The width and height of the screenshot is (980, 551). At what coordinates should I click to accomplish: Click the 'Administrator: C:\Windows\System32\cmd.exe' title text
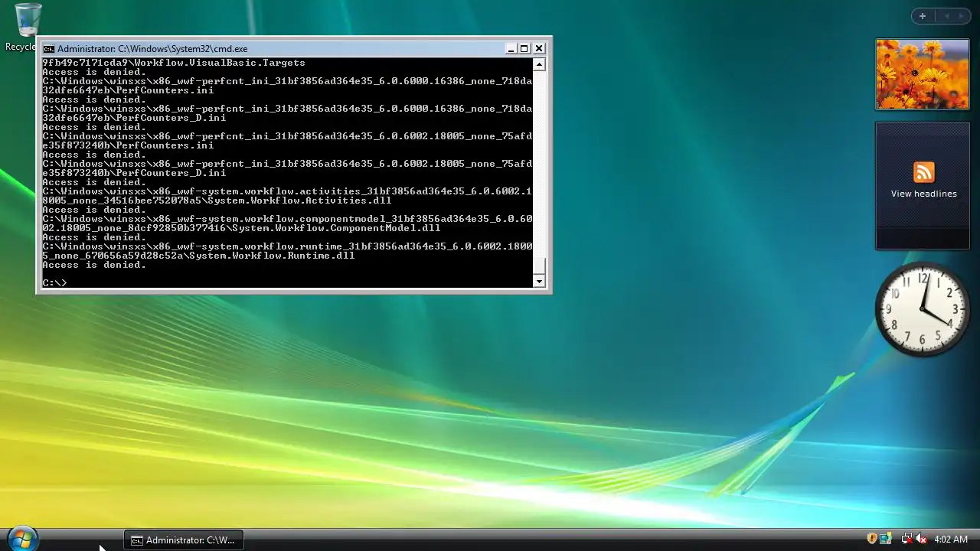pyautogui.click(x=152, y=48)
